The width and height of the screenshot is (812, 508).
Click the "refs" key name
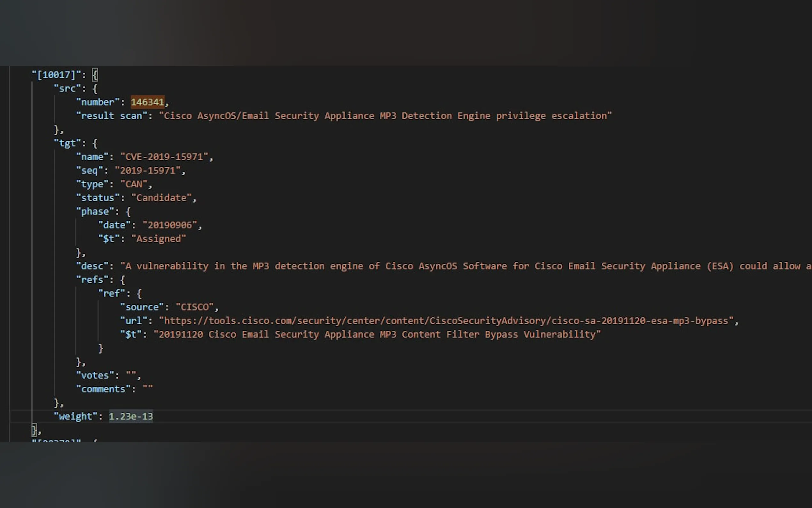tap(92, 280)
